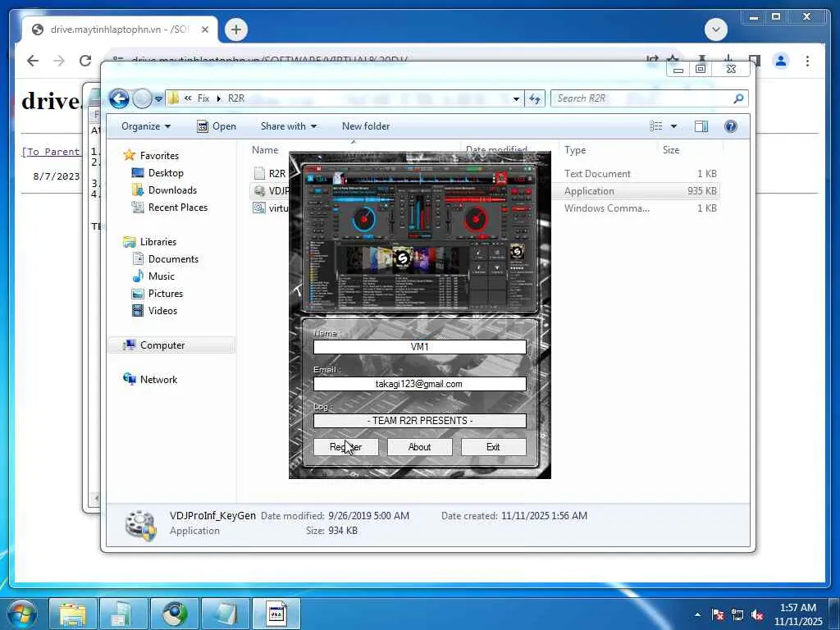
Task: Select Computer in the navigation pane
Action: [171, 345]
